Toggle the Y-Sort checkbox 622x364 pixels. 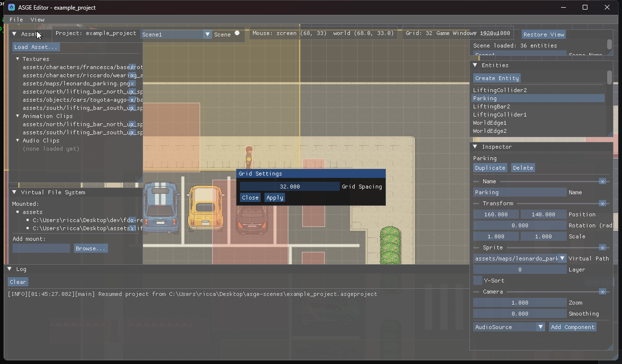tap(478, 281)
